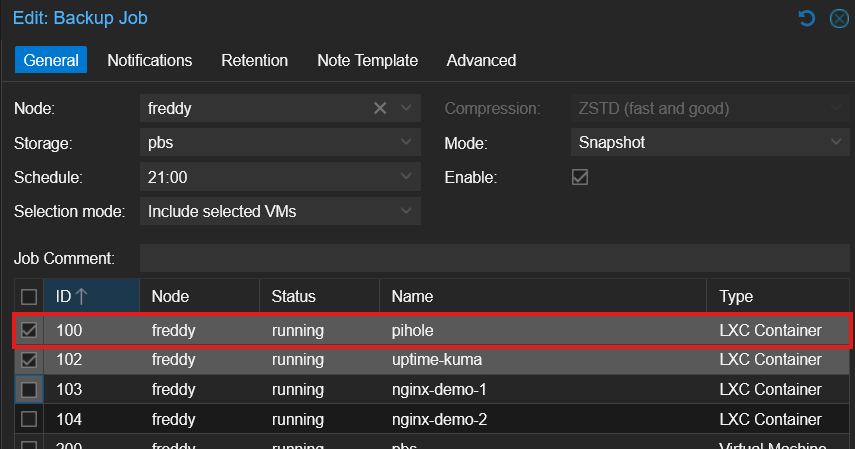Sort by ID column ascending arrow
The width and height of the screenshot is (855, 449).
click(x=81, y=296)
